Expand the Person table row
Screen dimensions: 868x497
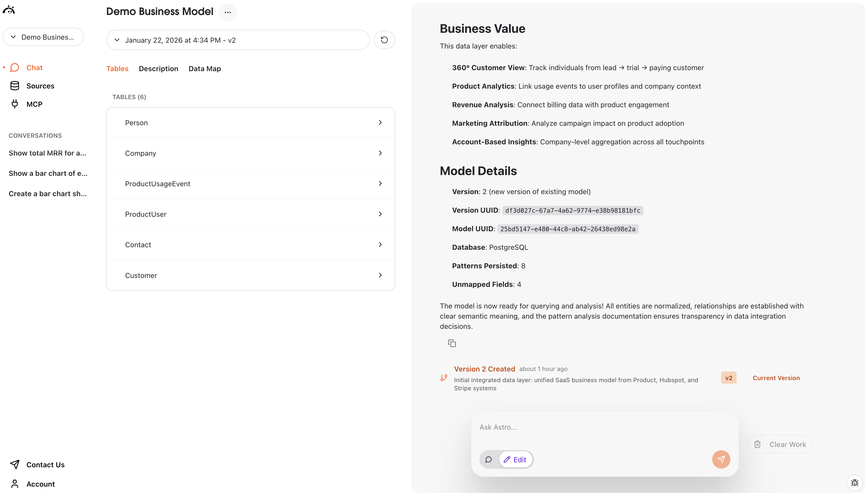[x=250, y=123]
